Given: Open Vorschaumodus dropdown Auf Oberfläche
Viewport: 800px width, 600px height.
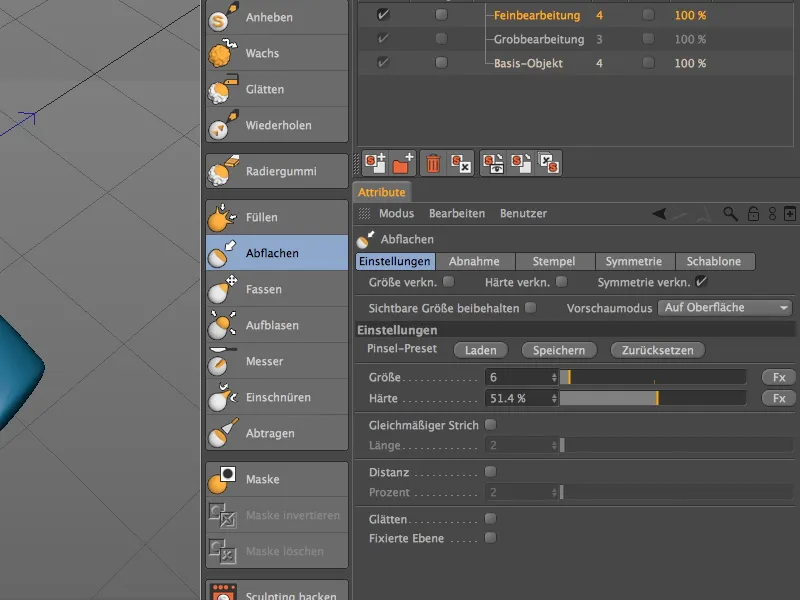Looking at the screenshot, I should click(x=724, y=308).
